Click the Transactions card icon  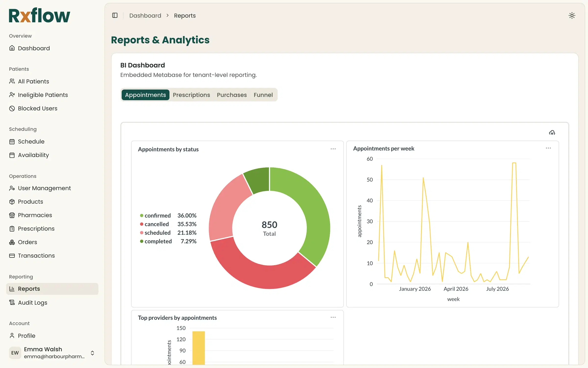tap(12, 256)
